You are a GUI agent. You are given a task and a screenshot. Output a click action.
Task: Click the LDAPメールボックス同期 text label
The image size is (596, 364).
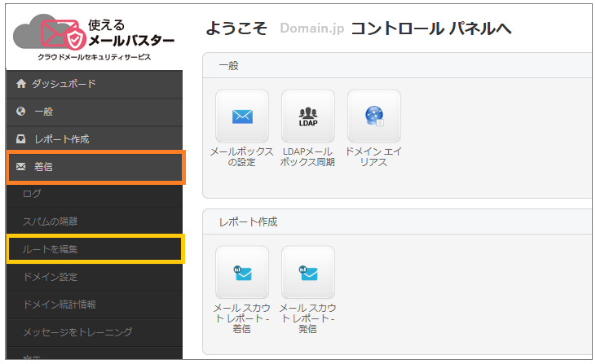pos(307,157)
